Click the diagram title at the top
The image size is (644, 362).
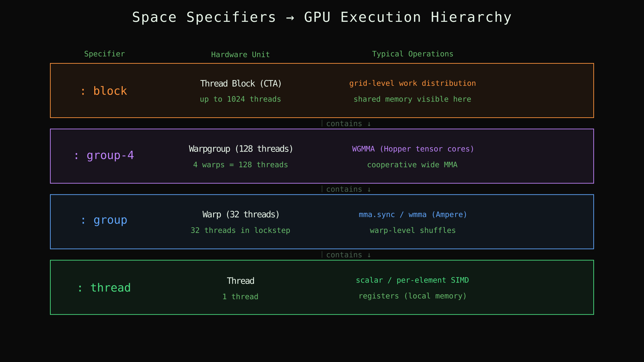322,17
